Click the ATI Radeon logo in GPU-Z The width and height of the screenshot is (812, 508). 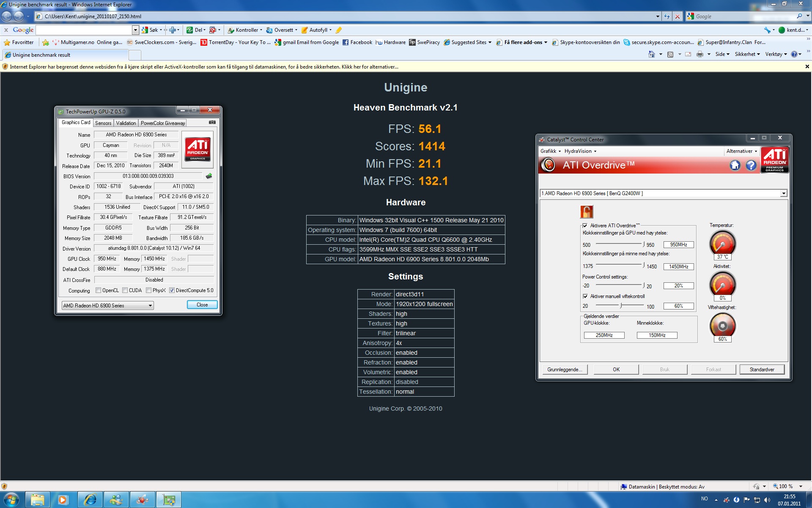pyautogui.click(x=198, y=149)
